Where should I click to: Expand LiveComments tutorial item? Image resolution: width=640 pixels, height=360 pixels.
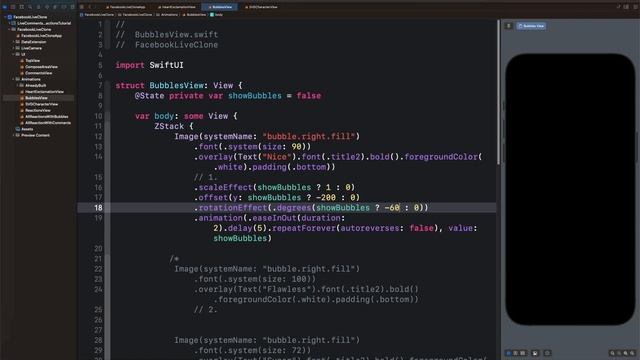click(9, 23)
